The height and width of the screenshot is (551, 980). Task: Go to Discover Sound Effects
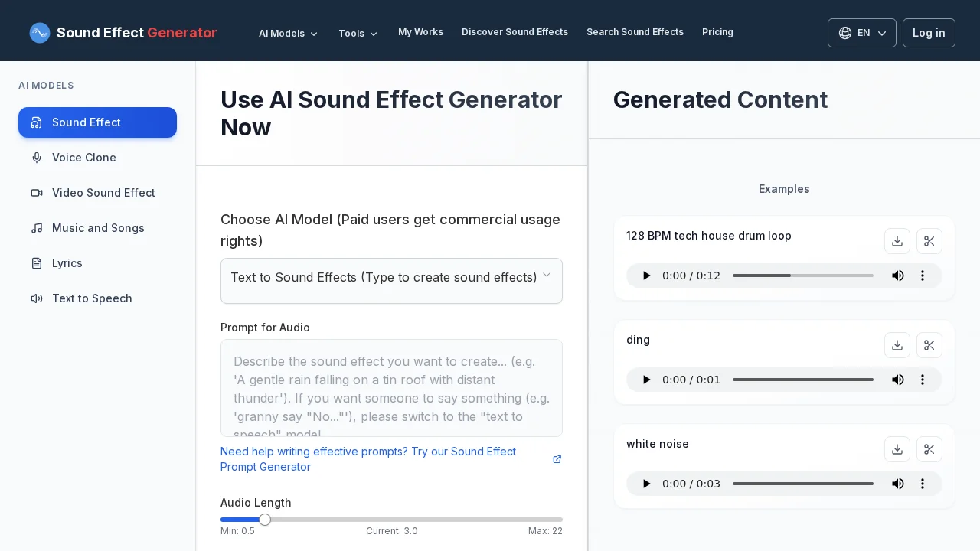coord(514,32)
